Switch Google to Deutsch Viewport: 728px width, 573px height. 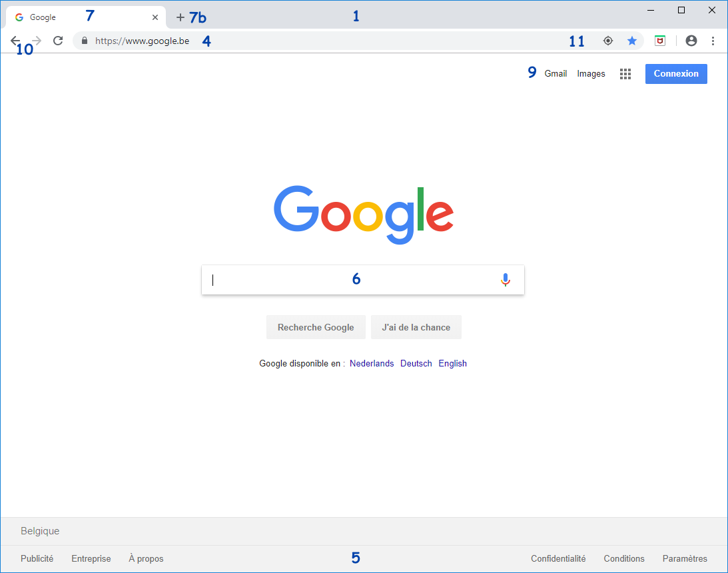coord(416,364)
